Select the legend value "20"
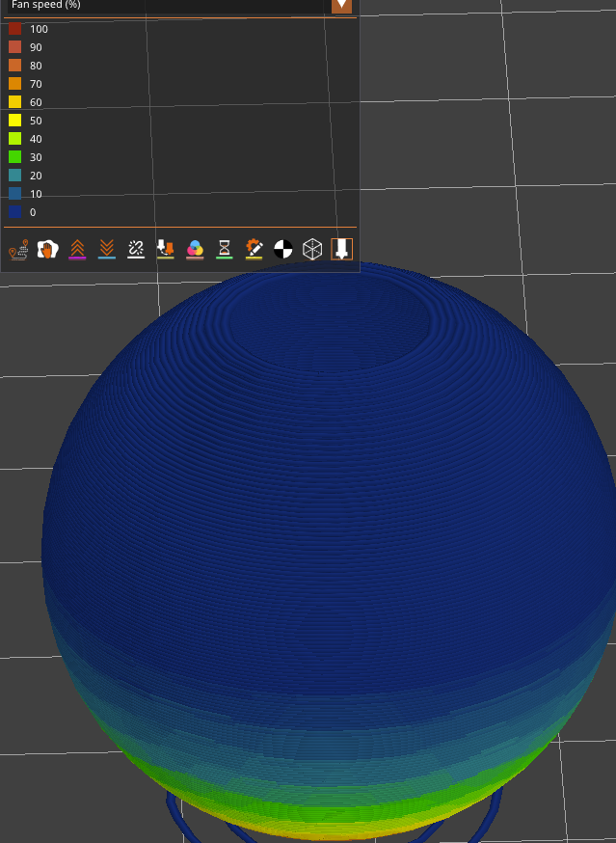This screenshot has width=616, height=843. pyautogui.click(x=36, y=176)
